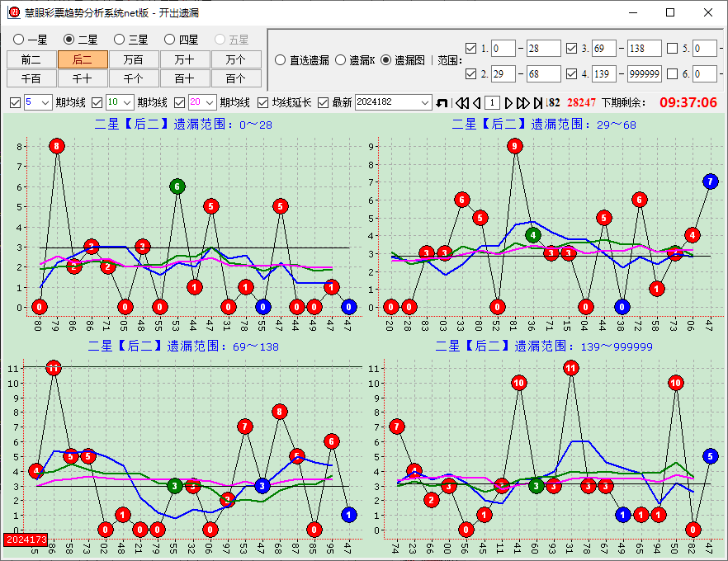Open the period 2024182 dropdown
Viewport: 728px width, 561px height.
pyautogui.click(x=425, y=102)
